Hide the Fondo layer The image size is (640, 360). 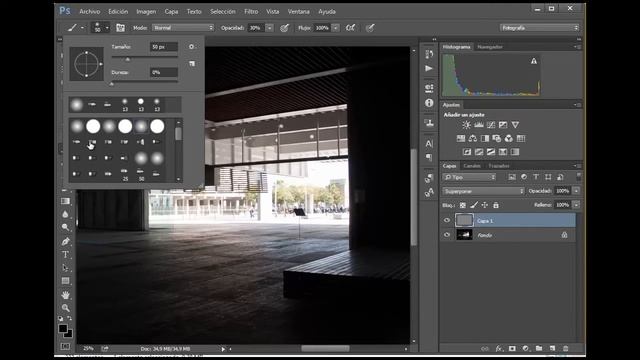tap(447, 235)
